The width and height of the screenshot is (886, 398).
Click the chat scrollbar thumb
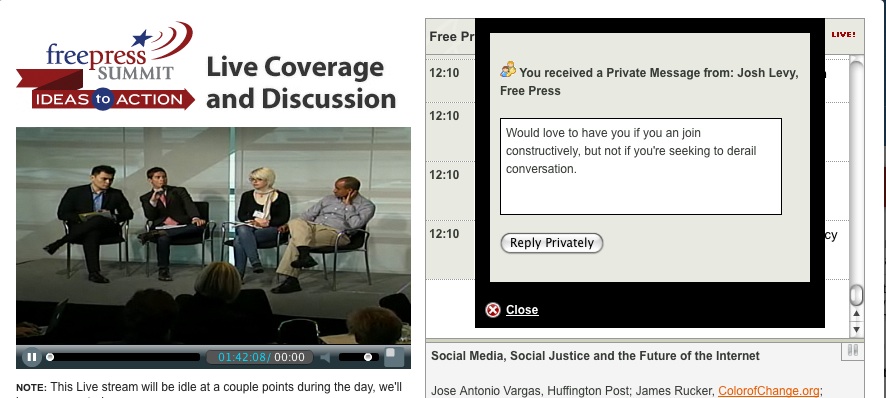click(857, 295)
